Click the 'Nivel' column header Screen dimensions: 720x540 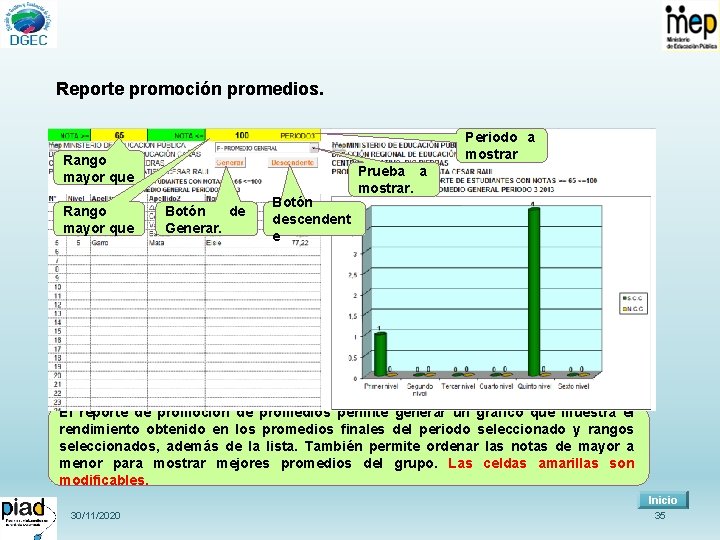tap(76, 198)
